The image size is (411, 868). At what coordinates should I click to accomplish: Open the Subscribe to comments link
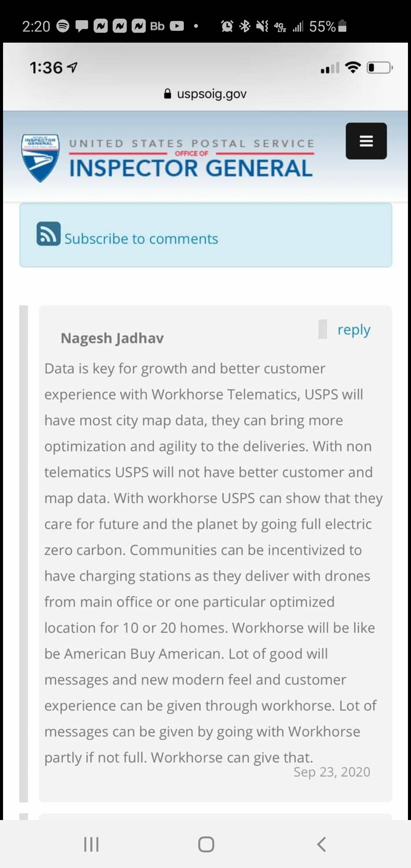tap(141, 239)
